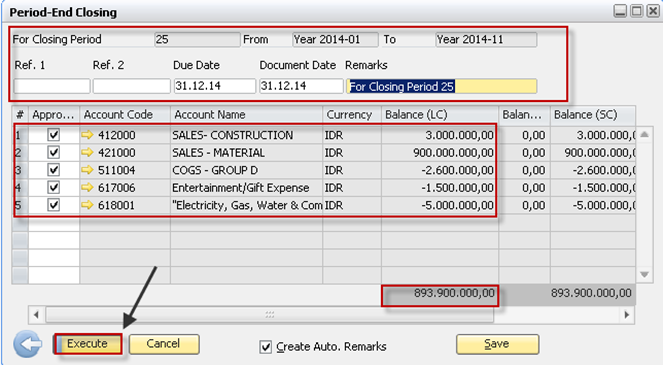The height and width of the screenshot is (365, 663).
Task: Go back using the blue arrow icon
Action: click(x=27, y=344)
